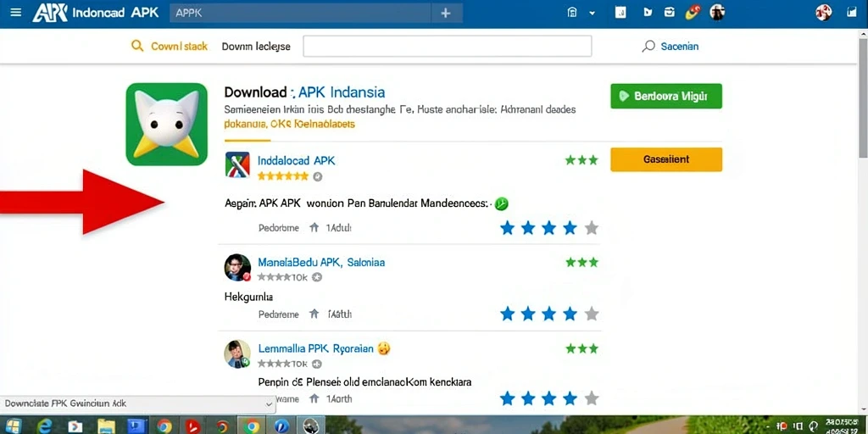
Task: Open the 'Inddalocad APK' link
Action: pos(296,160)
